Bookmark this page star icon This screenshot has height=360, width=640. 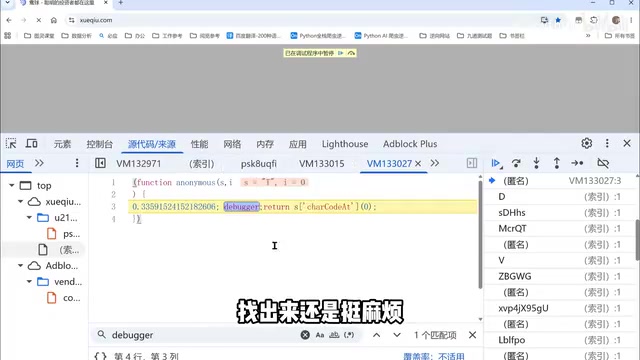[558, 20]
